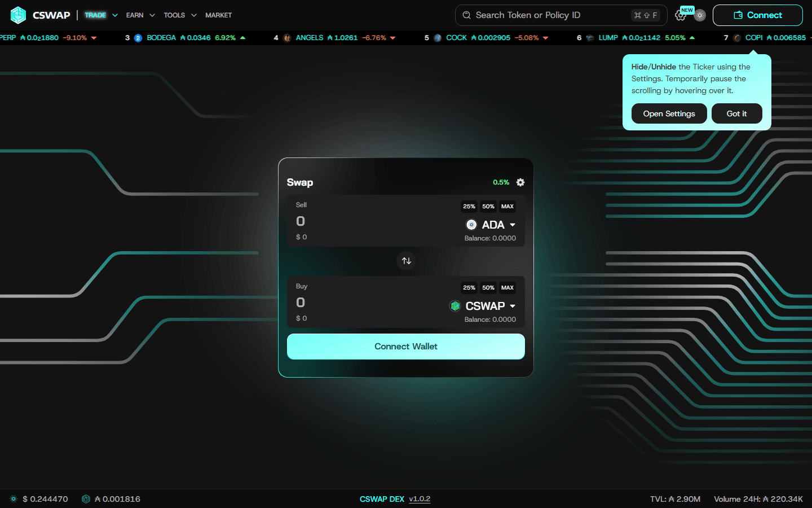Viewport: 812px width, 508px height.
Task: Click the ADA token icon in Sell
Action: pos(471,225)
